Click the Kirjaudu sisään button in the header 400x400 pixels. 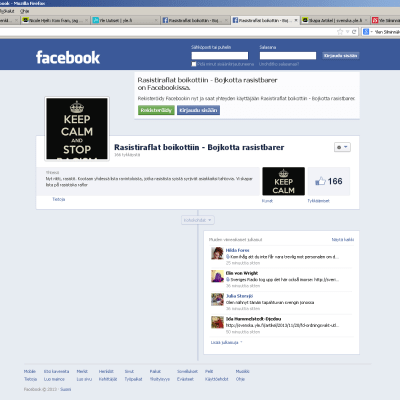(x=340, y=56)
